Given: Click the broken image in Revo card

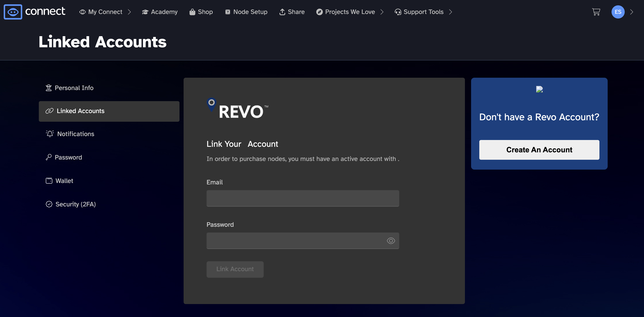Looking at the screenshot, I should [539, 89].
